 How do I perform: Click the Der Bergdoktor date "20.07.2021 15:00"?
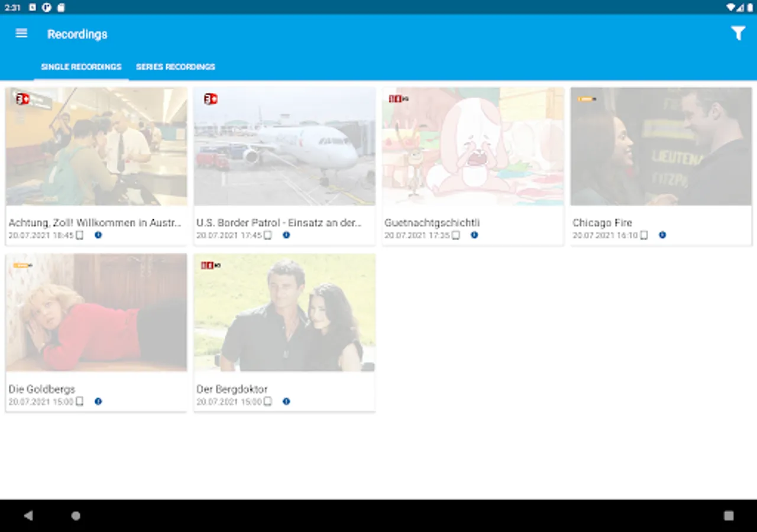229,402
